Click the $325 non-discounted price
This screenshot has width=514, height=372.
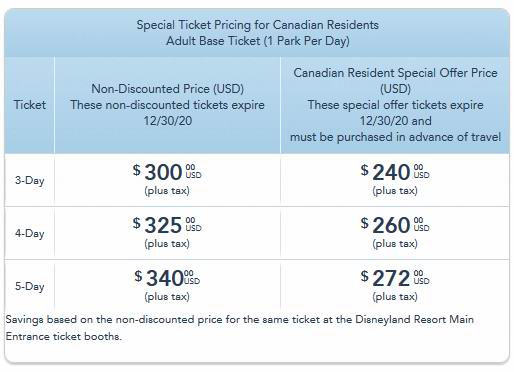pyautogui.click(x=167, y=225)
